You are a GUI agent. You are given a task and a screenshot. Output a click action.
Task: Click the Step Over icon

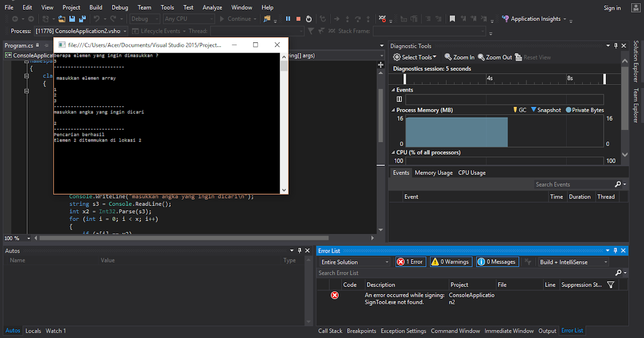coord(357,19)
